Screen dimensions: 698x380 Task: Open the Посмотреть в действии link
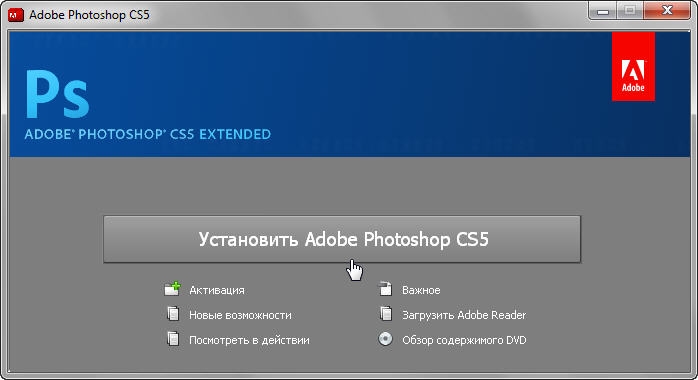249,340
